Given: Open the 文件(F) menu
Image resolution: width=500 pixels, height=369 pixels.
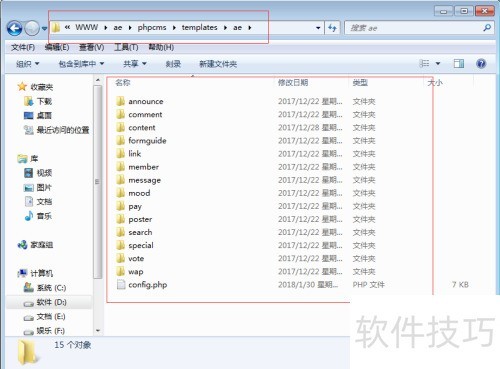Looking at the screenshot, I should coord(23,47).
